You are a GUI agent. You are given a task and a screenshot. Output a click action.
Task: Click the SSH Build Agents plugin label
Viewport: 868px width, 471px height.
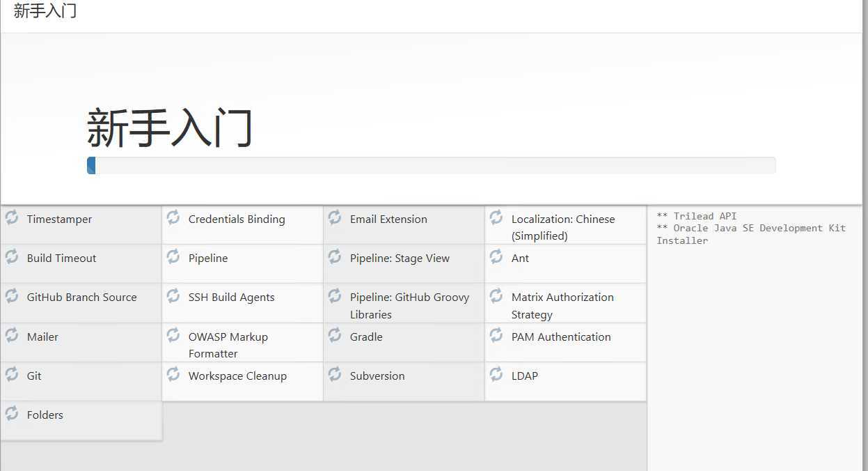pyautogui.click(x=231, y=298)
